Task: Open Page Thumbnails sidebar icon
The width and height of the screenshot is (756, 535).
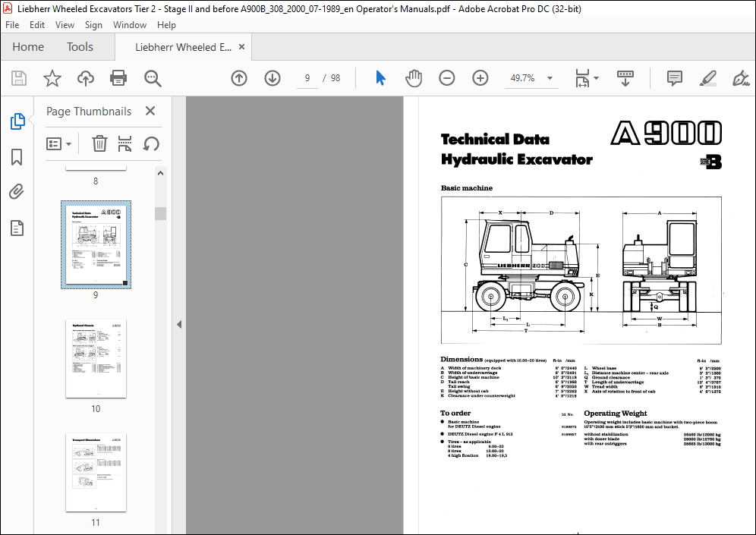Action: (17, 121)
